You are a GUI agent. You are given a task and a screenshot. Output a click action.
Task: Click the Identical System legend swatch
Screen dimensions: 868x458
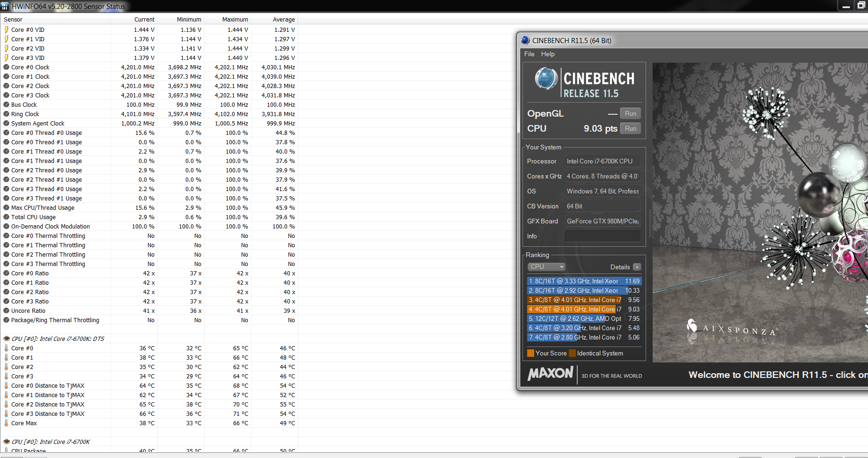coord(572,353)
